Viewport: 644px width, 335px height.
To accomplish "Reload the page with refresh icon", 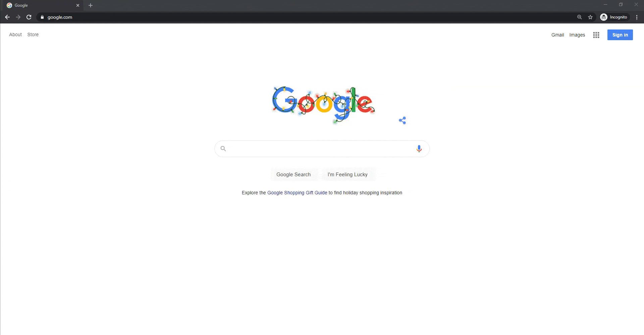I will [29, 17].
